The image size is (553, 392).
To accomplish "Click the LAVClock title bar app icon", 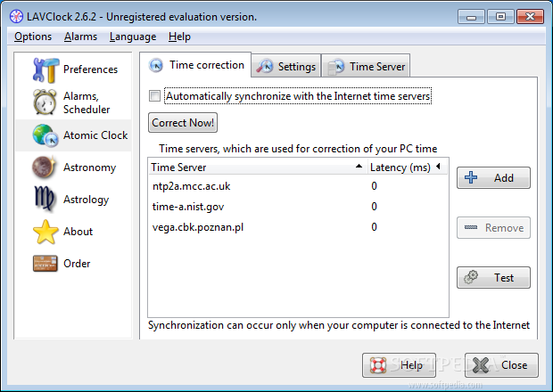I will [x=16, y=17].
